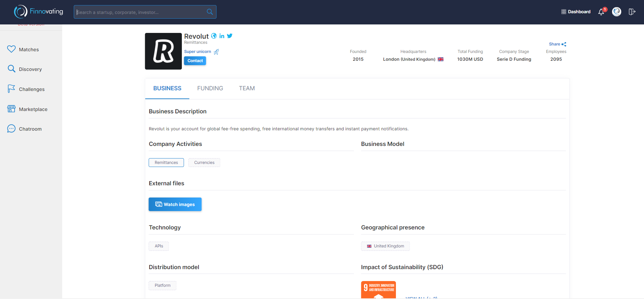Open Challenges in sidebar

(x=32, y=89)
